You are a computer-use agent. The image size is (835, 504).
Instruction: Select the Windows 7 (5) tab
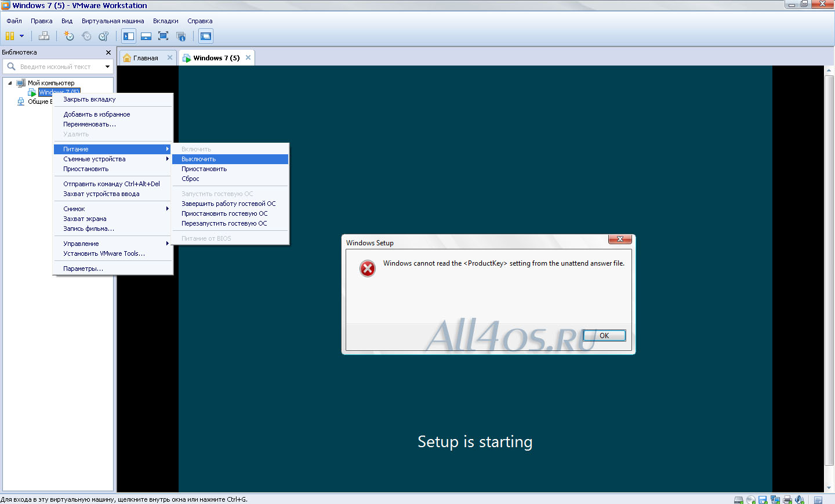point(216,58)
